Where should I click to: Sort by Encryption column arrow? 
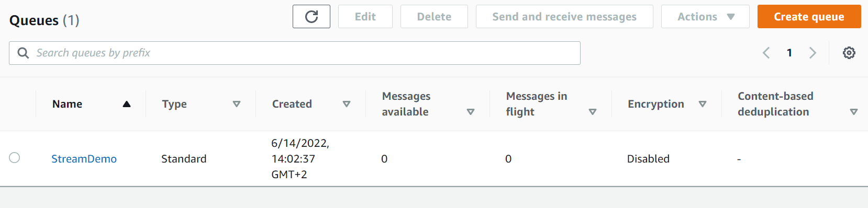tap(703, 104)
